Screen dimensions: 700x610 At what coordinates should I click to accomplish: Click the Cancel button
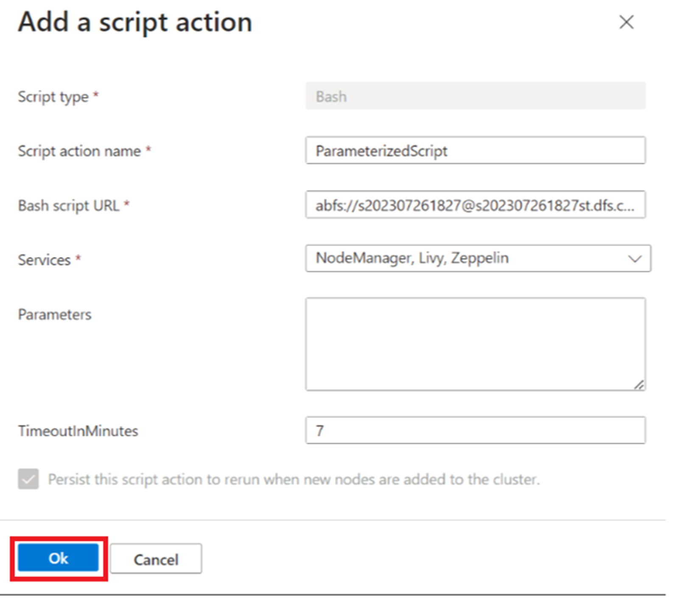click(x=156, y=559)
